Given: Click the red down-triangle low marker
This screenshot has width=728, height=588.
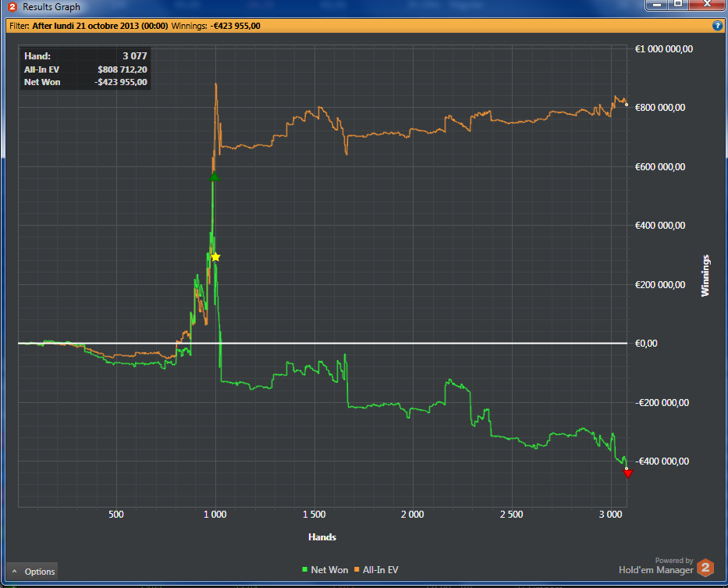Looking at the screenshot, I should pos(627,474).
